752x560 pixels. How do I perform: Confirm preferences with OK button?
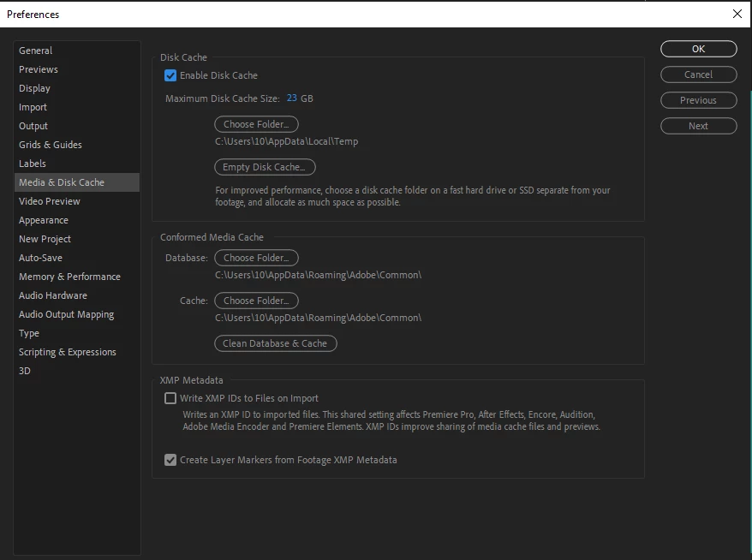698,49
